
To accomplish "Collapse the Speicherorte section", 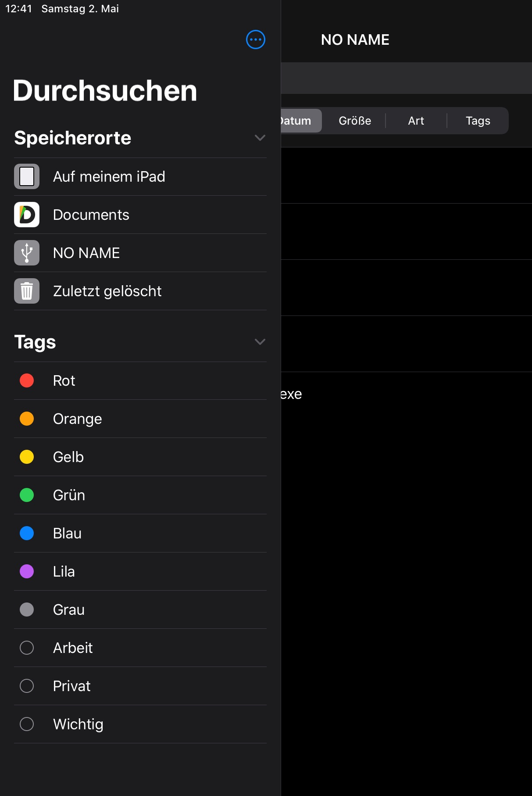I will [x=260, y=138].
